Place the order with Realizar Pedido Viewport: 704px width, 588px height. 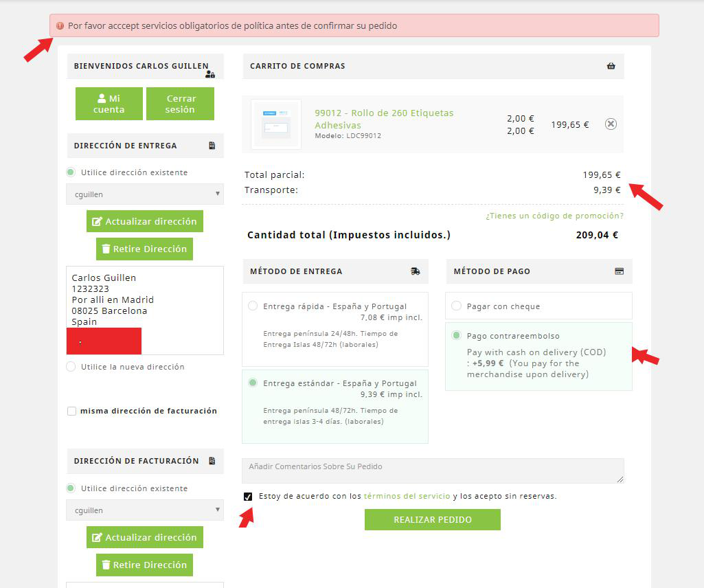pos(433,520)
